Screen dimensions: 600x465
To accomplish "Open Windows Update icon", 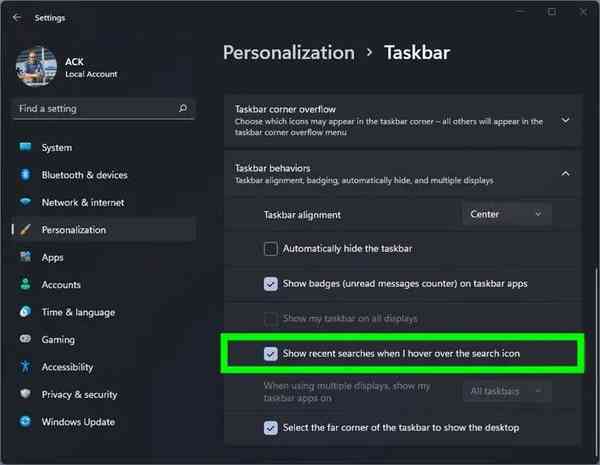I will click(25, 422).
